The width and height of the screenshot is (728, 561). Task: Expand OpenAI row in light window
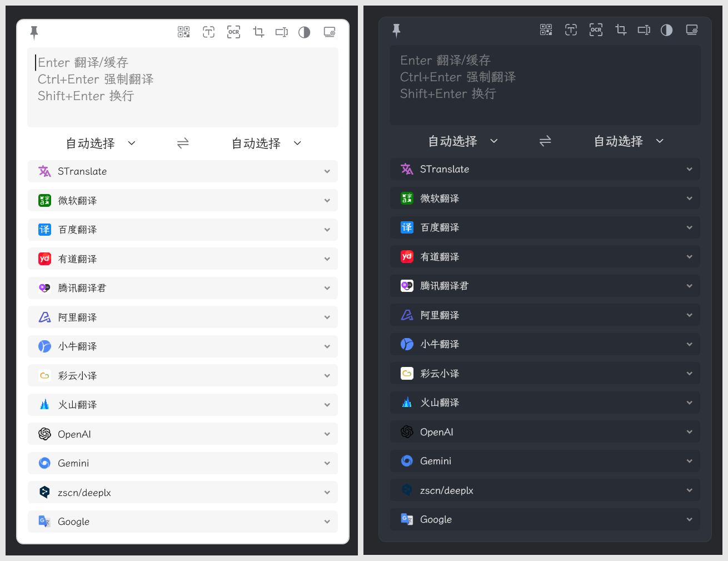coord(183,434)
